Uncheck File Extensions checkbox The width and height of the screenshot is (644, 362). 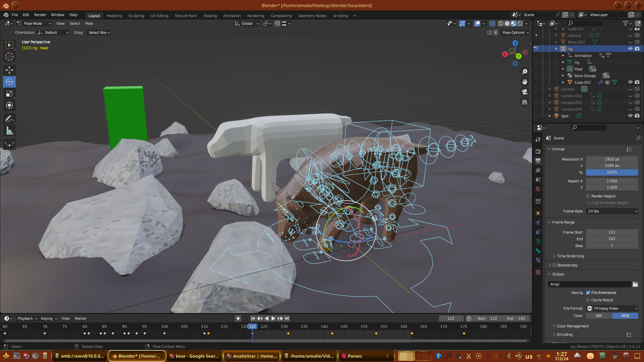[x=588, y=293]
